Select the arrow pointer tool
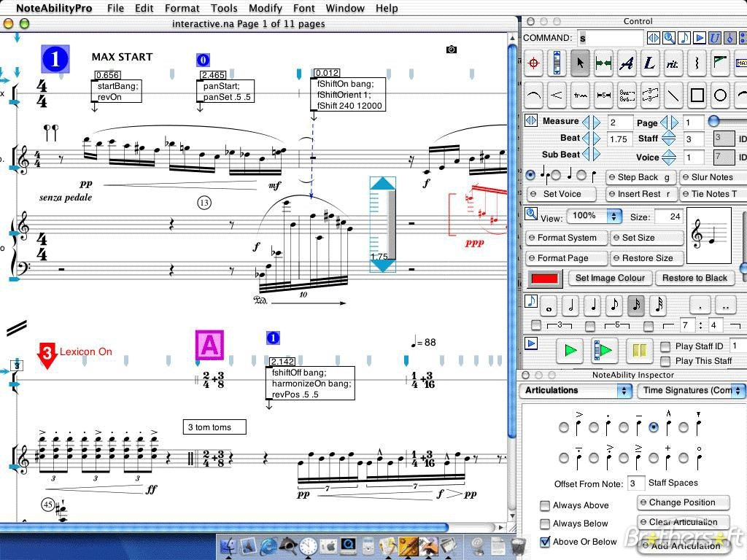The width and height of the screenshot is (747, 560). tap(580, 64)
